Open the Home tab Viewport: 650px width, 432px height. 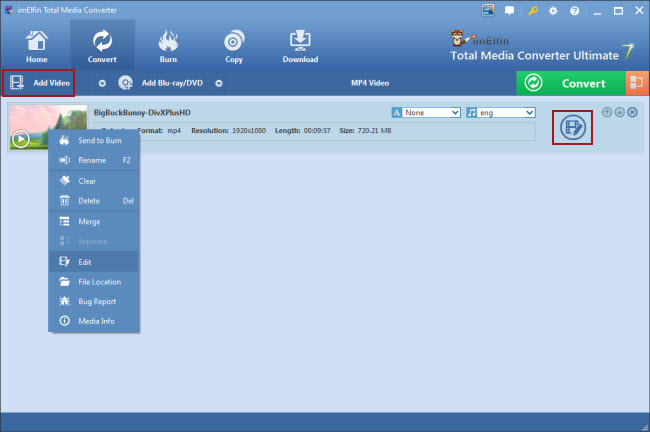[36, 46]
